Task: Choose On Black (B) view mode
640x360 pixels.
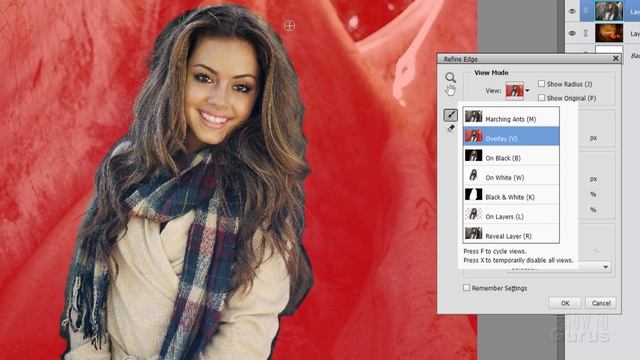Action: [x=511, y=156]
